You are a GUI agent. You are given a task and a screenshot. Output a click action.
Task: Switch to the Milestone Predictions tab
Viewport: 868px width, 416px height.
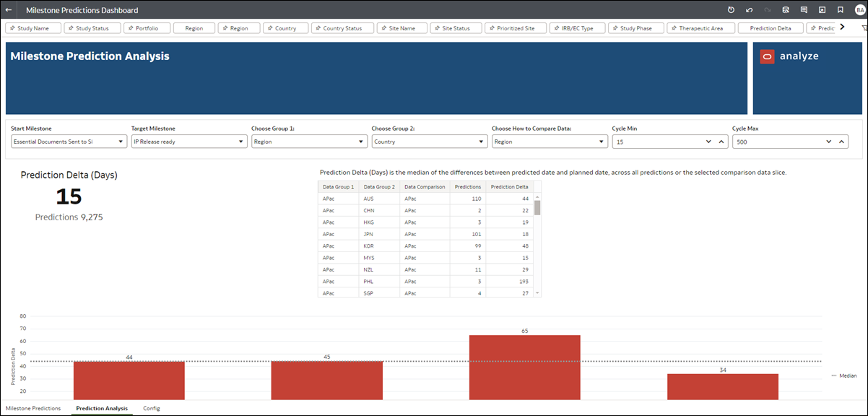click(33, 408)
